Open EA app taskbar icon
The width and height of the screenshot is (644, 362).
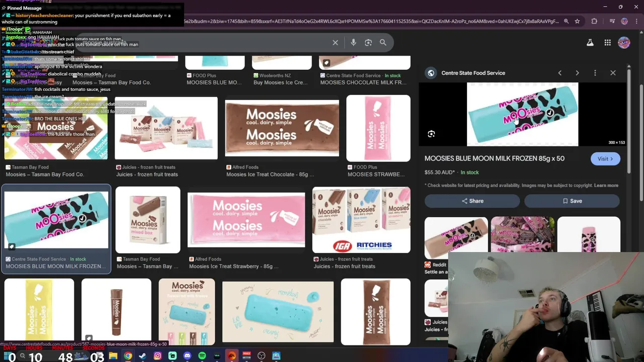click(x=231, y=356)
